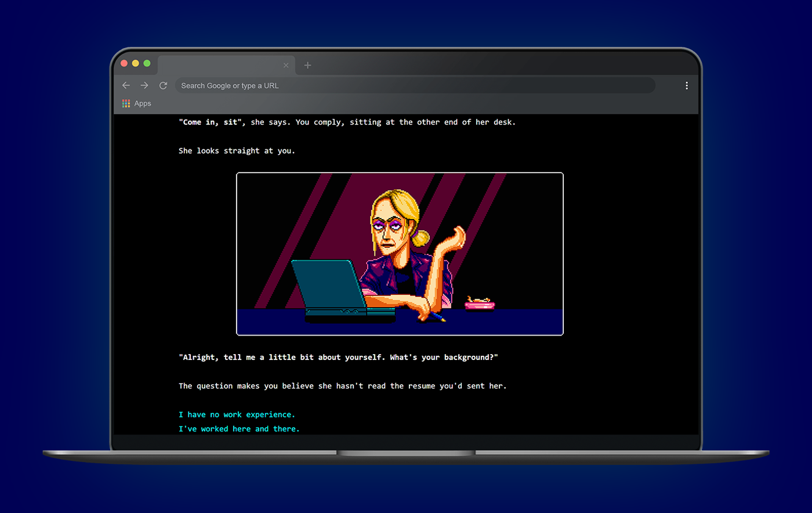Screen dimensions: 812x513
Task: Open a new tab with plus icon
Action: coord(307,65)
